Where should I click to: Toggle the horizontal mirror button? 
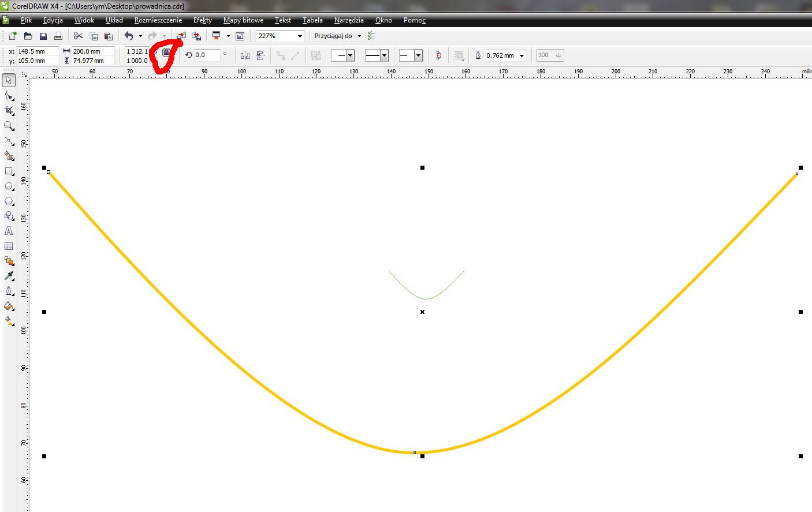click(245, 55)
